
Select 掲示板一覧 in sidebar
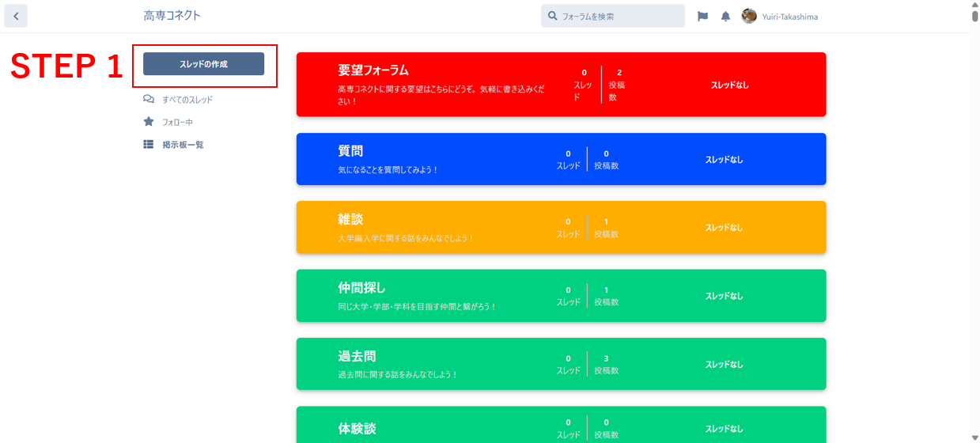pyautogui.click(x=183, y=145)
